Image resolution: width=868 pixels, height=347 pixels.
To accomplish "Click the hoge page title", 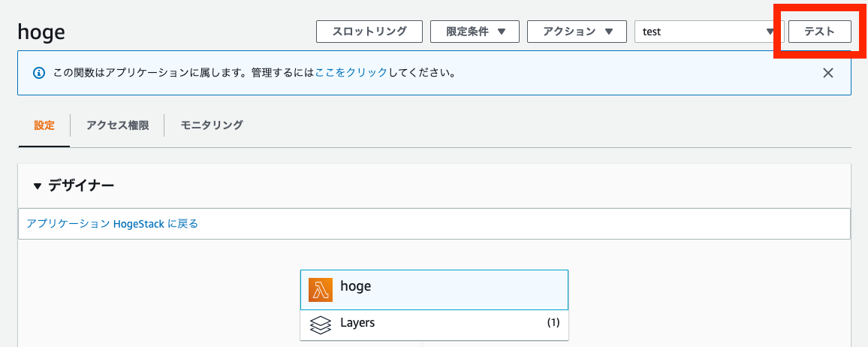I will (x=41, y=32).
